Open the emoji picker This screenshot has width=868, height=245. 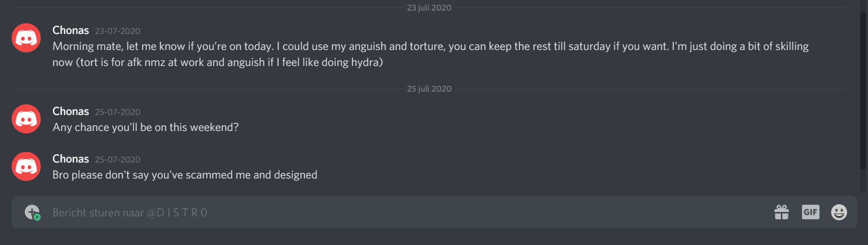839,212
